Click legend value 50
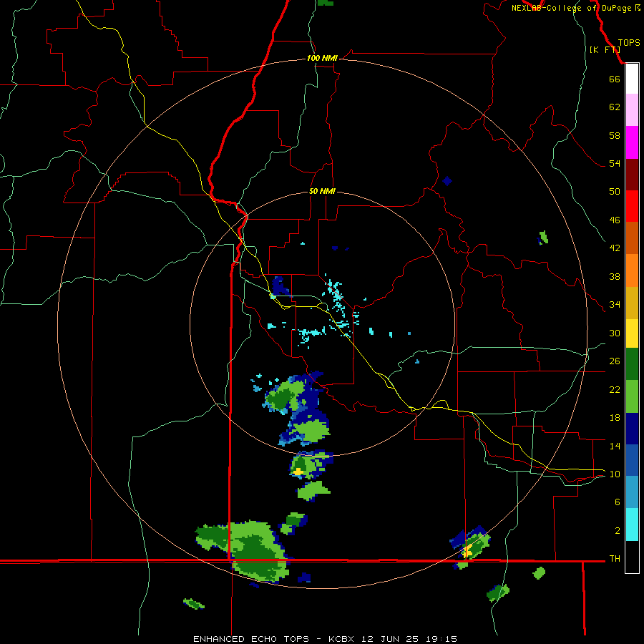 pyautogui.click(x=615, y=191)
